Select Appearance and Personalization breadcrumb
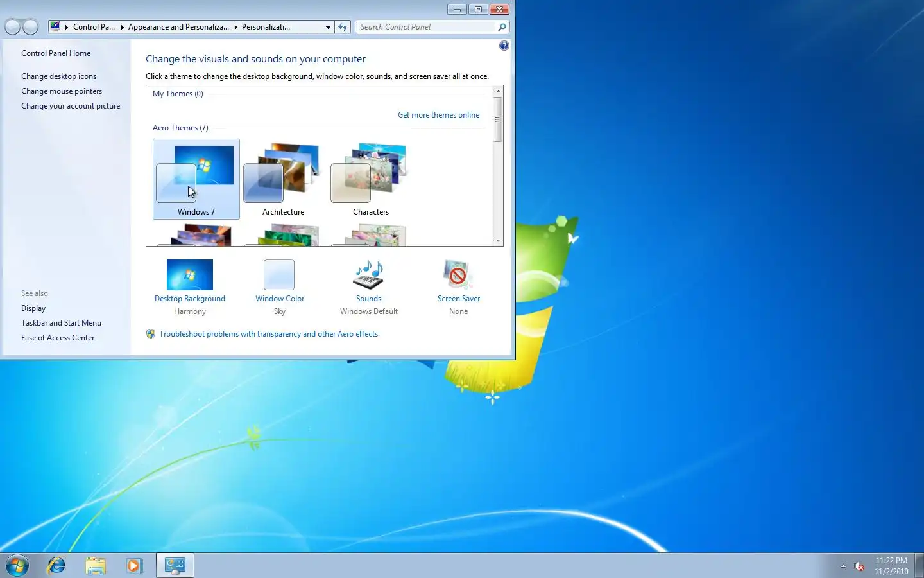The image size is (924, 578). [x=178, y=27]
